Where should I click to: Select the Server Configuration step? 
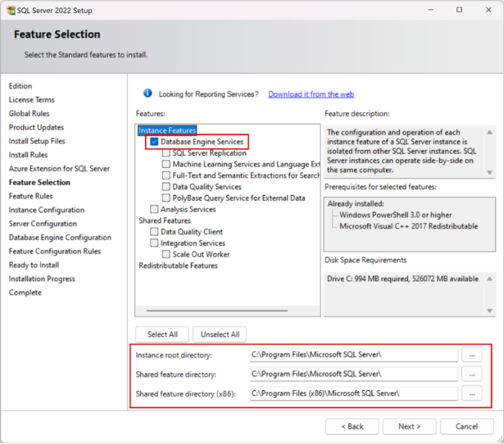43,223
